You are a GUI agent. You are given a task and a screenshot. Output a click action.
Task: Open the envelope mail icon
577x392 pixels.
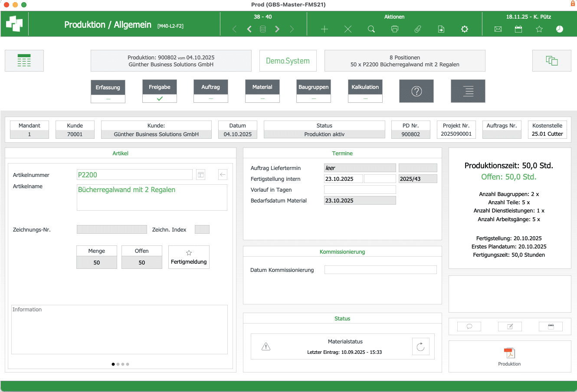pyautogui.click(x=498, y=29)
